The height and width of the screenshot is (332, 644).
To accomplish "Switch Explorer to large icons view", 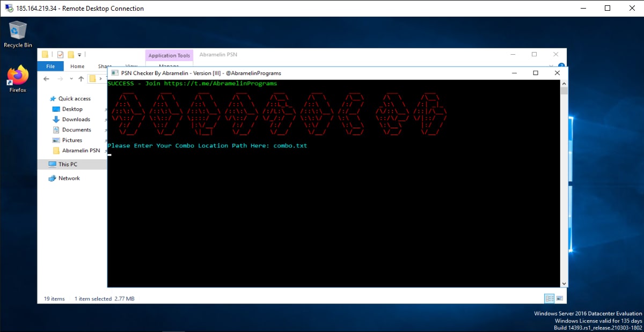I will click(559, 298).
